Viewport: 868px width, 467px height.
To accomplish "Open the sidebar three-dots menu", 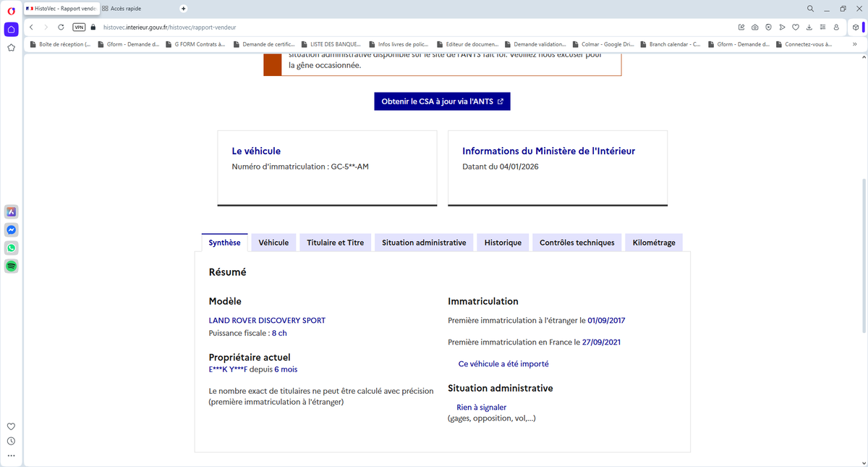I will [x=12, y=456].
